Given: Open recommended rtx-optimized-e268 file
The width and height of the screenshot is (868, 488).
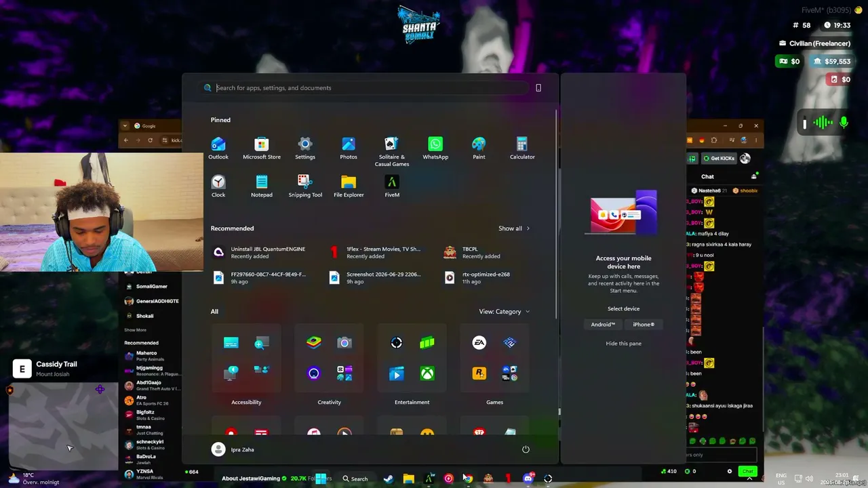Looking at the screenshot, I should 477,278.
